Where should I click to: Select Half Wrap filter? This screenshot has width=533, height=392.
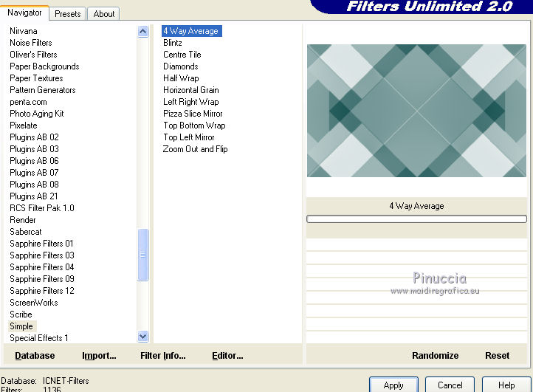pyautogui.click(x=181, y=78)
